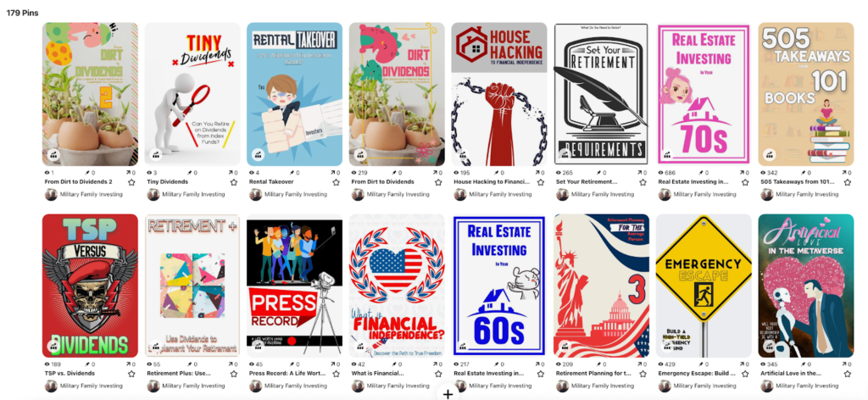The image size is (868, 400).
Task: Click the eye impressions icon showing 219 views
Action: coord(354,173)
